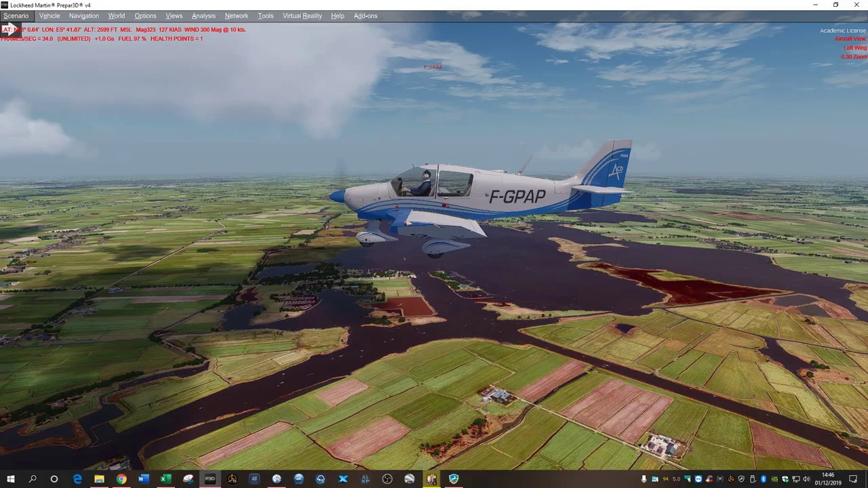Open Windows Security tray icon

point(785,479)
